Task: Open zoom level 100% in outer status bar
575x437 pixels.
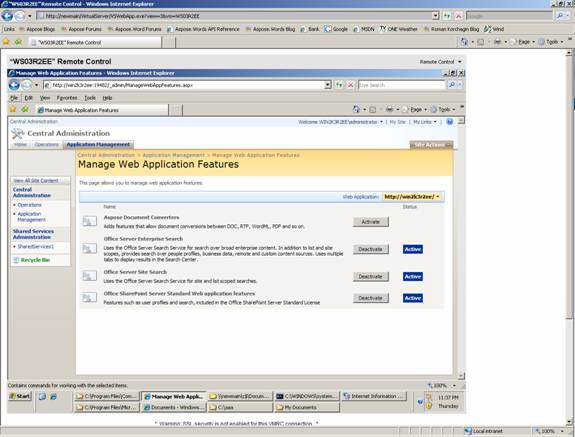Action: [550, 432]
